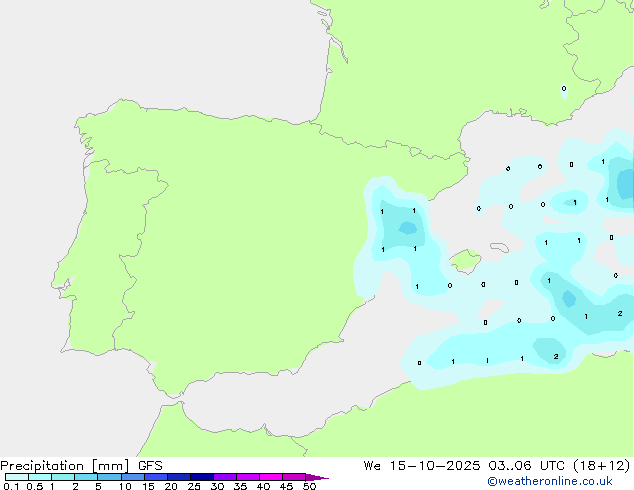Click the '03..06 UTC' time range text
This screenshot has width=634, height=490.
[528, 466]
